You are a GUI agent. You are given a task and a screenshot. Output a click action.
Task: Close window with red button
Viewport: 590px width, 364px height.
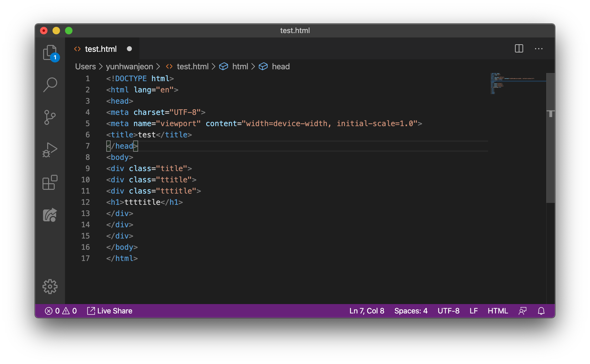[x=44, y=31]
